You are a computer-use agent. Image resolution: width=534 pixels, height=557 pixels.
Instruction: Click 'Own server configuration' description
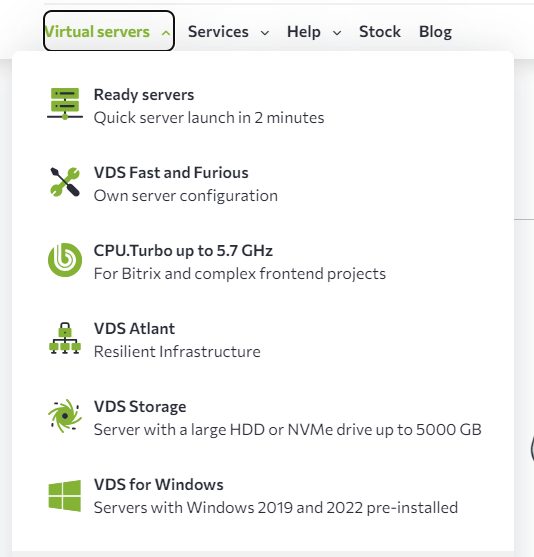pos(186,196)
